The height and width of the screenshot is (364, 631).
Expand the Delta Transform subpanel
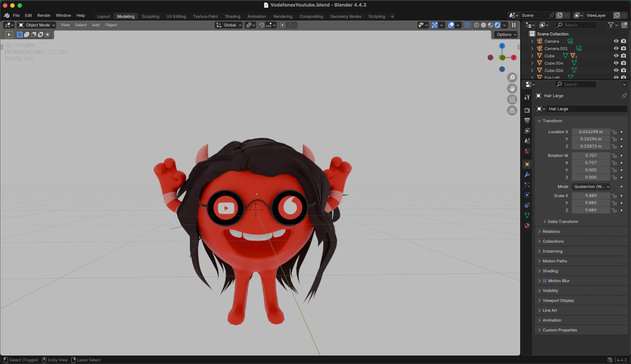click(x=544, y=222)
